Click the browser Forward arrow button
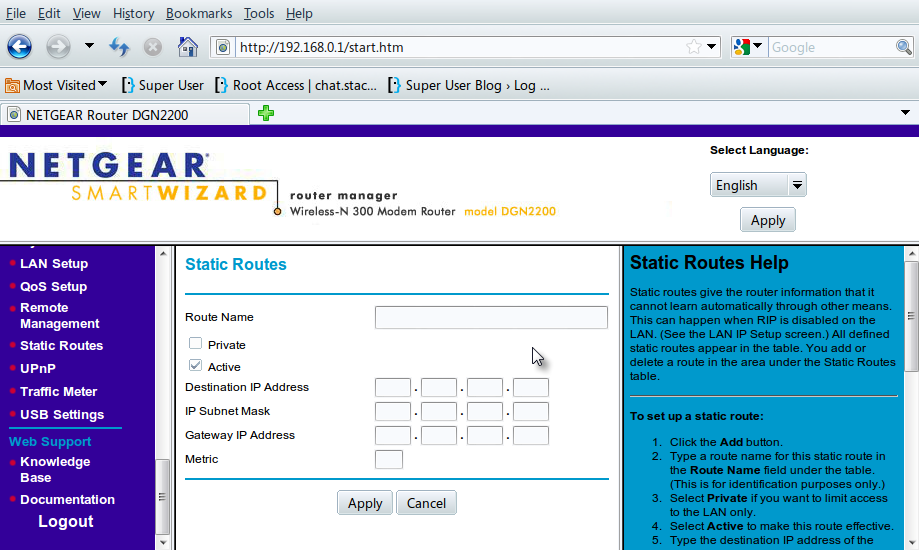The height and width of the screenshot is (550, 919). (58, 46)
